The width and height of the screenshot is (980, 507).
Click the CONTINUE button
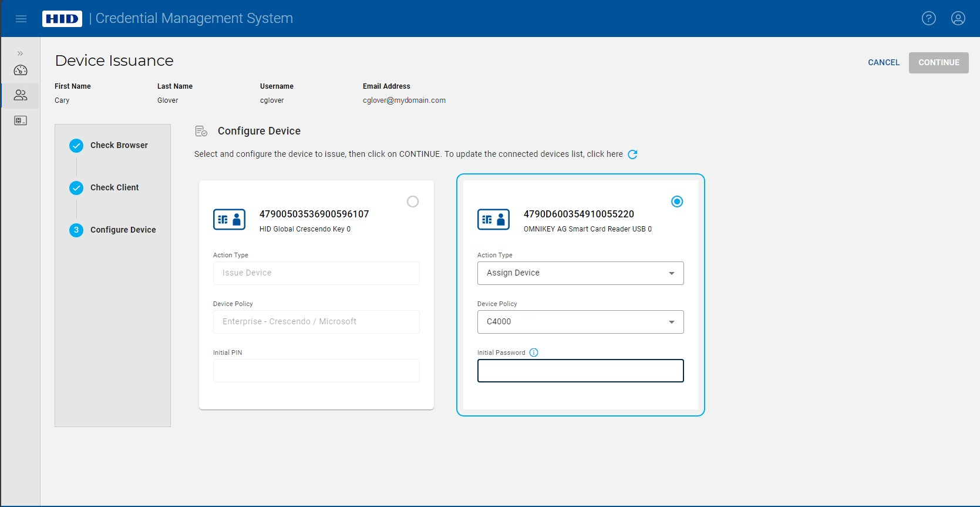[939, 63]
